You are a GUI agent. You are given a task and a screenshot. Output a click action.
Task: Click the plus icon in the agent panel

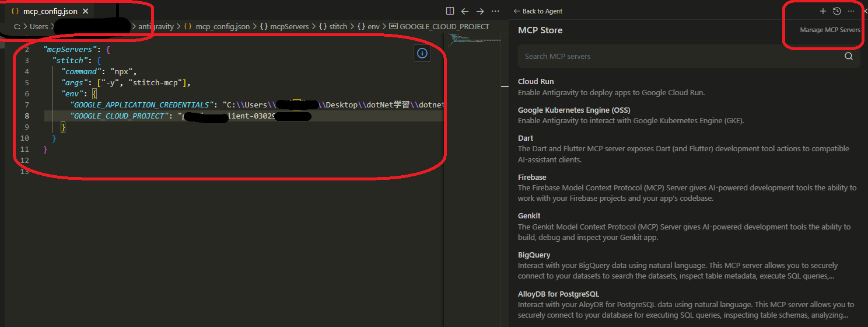(x=823, y=11)
